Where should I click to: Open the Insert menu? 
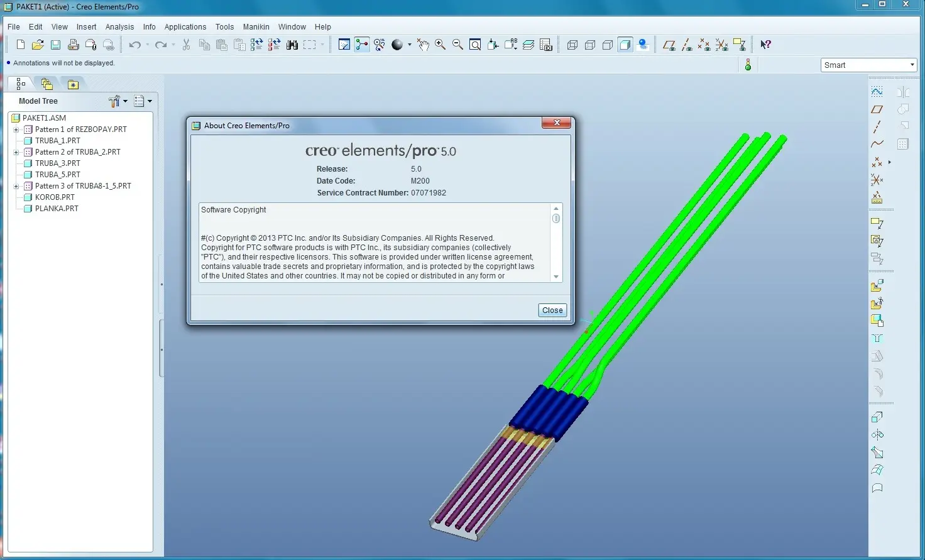point(87,27)
